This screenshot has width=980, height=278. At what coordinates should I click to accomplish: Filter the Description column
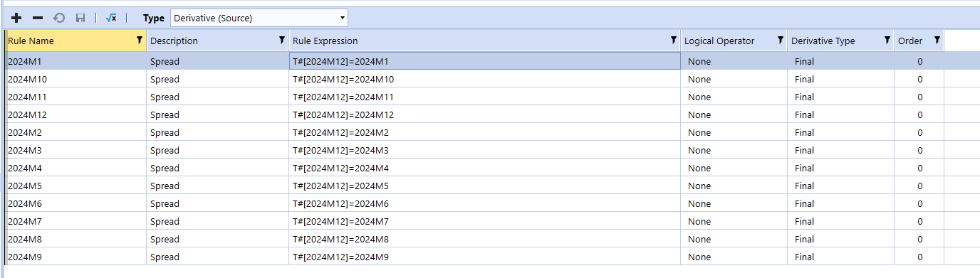(282, 41)
